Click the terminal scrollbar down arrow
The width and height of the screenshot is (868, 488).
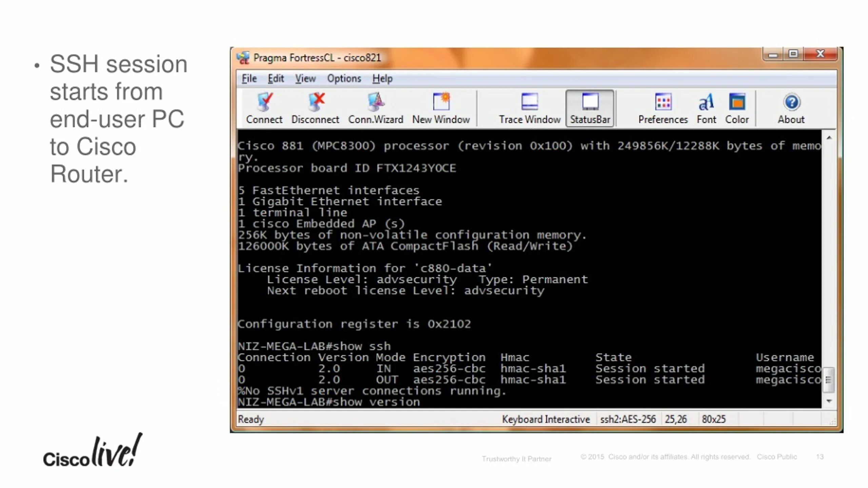coord(829,401)
